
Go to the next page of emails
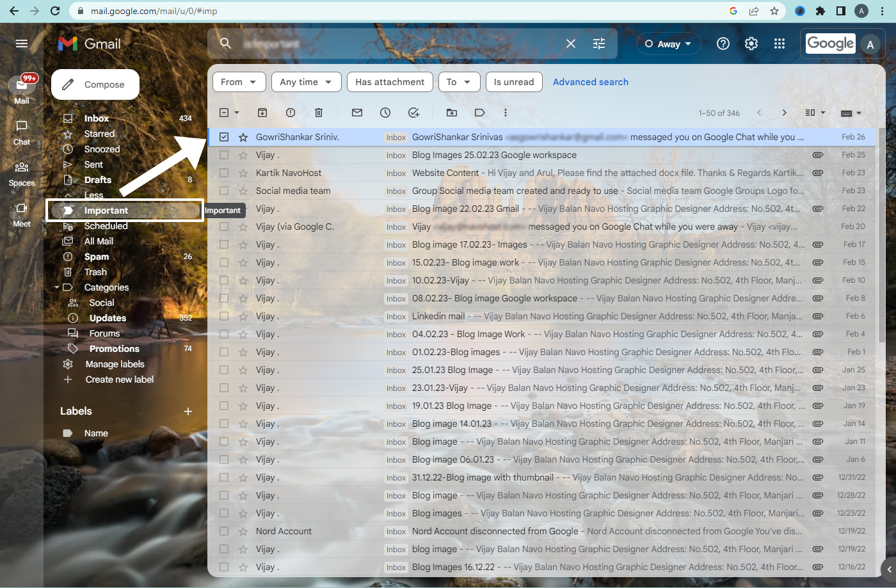785,113
